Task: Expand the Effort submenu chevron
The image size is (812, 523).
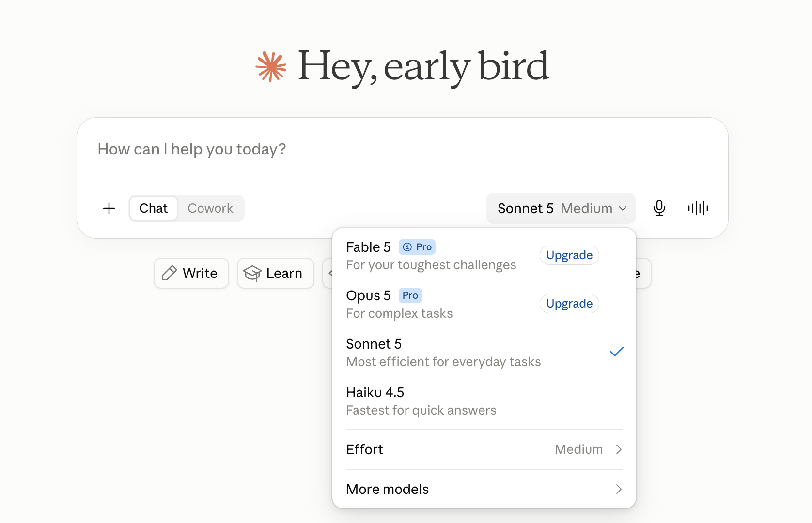Action: (x=619, y=449)
